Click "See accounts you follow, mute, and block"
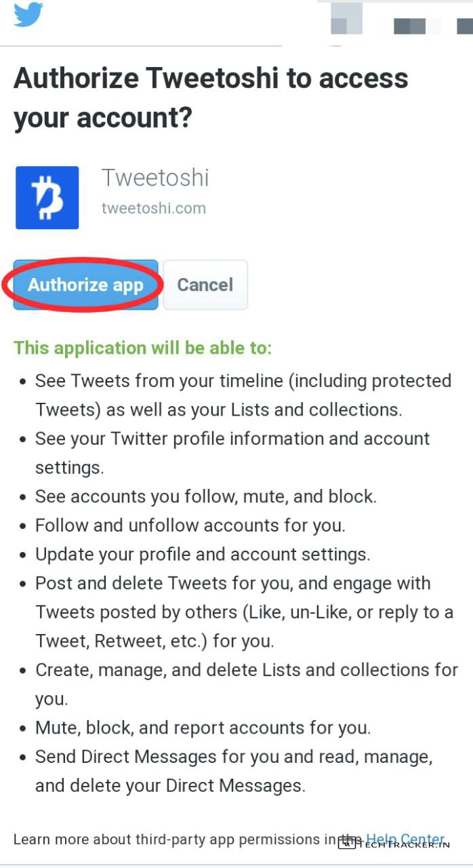 tap(206, 496)
